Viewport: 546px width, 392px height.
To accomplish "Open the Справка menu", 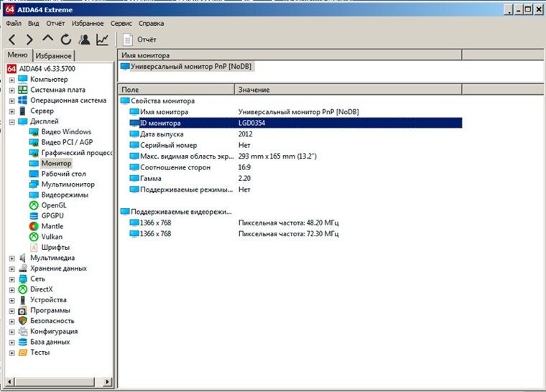I will pyautogui.click(x=151, y=23).
